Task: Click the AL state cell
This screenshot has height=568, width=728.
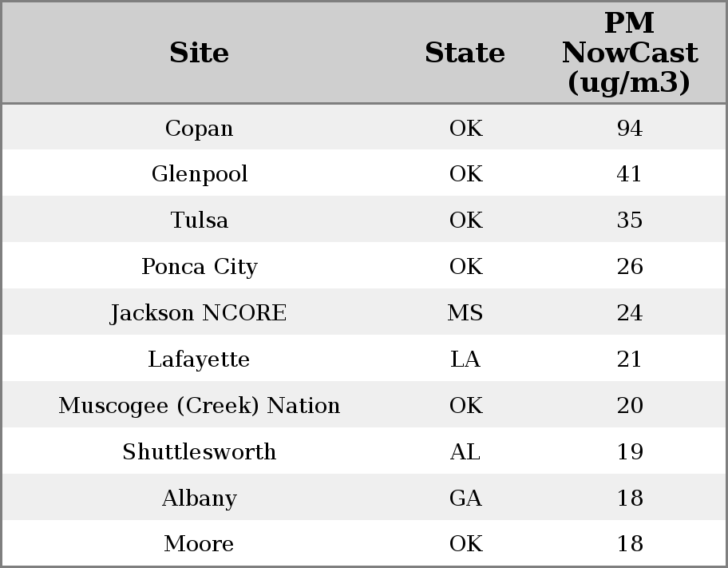Action: [465, 451]
